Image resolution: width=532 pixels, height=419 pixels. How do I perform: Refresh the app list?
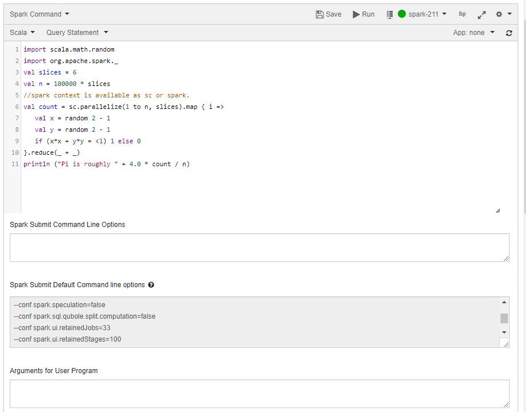pos(509,33)
